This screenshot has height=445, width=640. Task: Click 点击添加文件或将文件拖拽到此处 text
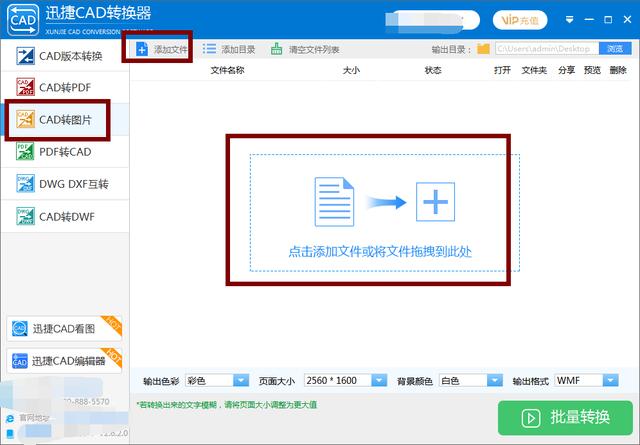tap(380, 251)
